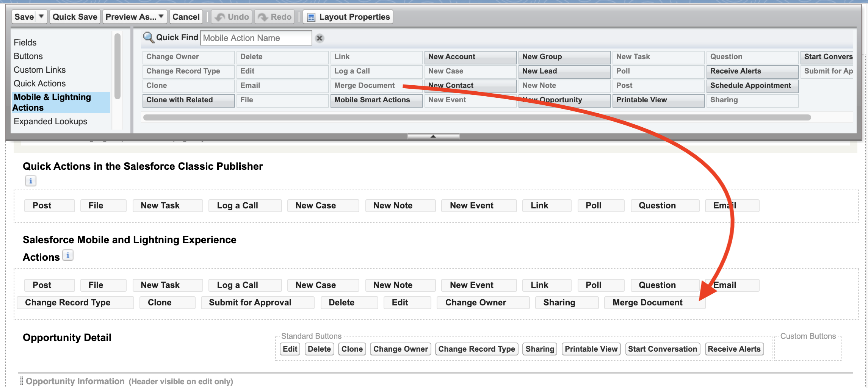Clear the Quick Find search with the x icon
Image resolution: width=868 pixels, height=388 pixels.
click(320, 38)
